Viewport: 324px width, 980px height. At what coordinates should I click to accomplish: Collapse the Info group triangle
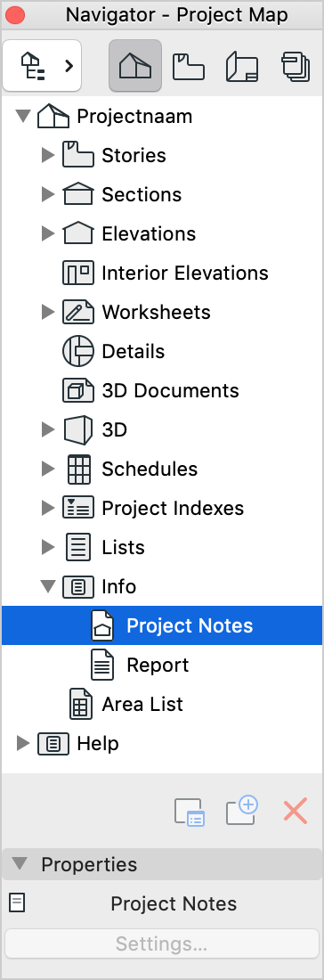coord(48,586)
